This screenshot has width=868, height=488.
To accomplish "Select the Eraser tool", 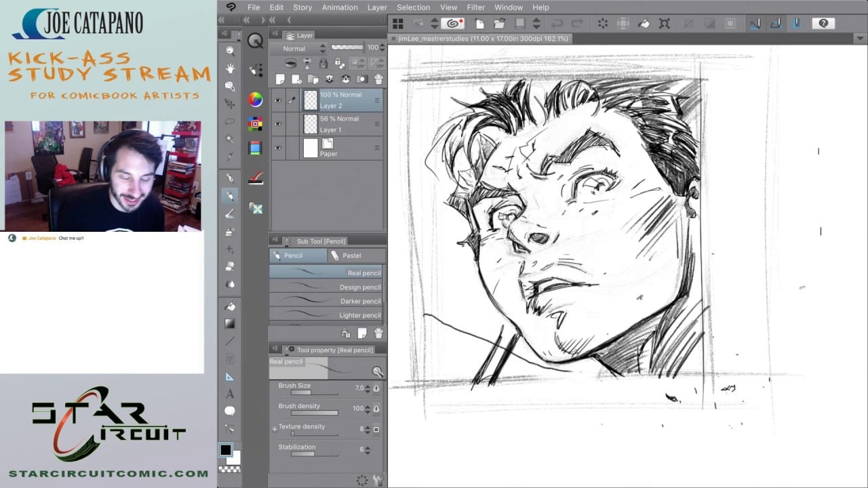I will point(231,266).
